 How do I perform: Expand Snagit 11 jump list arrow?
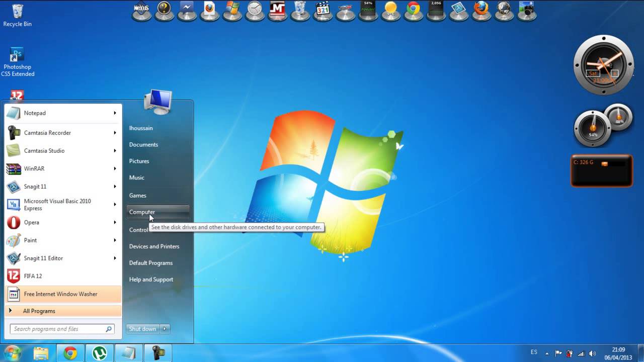(x=115, y=187)
